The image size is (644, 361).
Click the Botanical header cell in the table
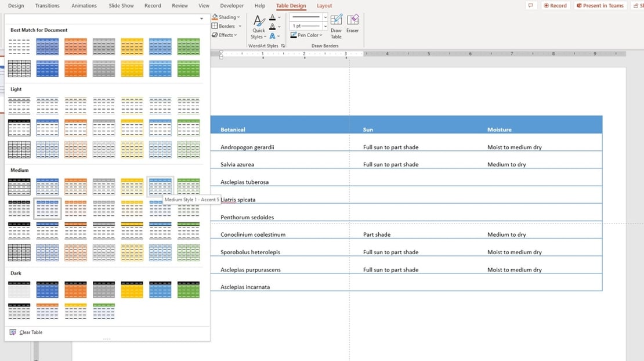(x=233, y=129)
